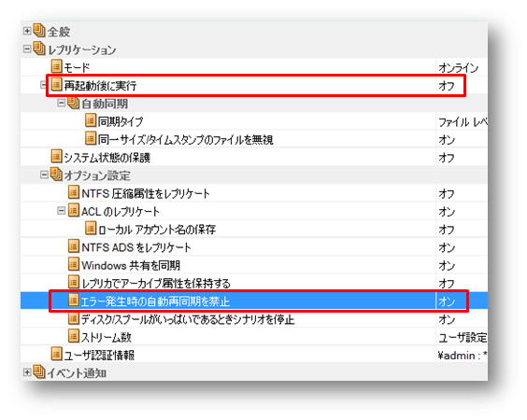Viewport: 527px width, 420px height.
Task: Click the レプリケーション folder icon
Action: point(39,49)
